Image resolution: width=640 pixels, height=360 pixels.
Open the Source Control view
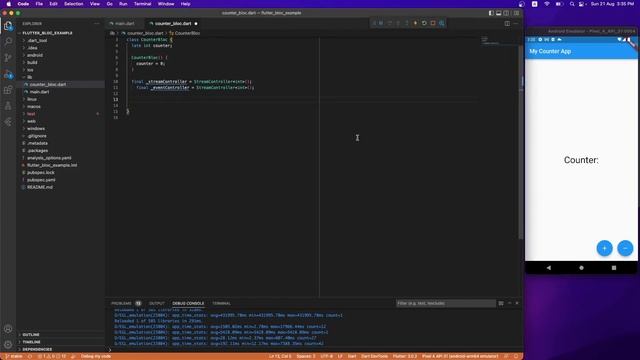click(8, 58)
